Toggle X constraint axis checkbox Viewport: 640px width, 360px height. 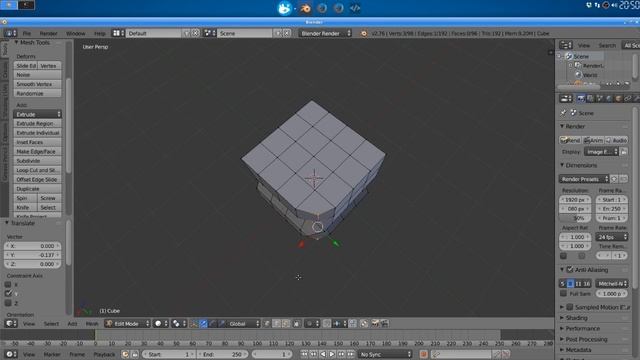pyautogui.click(x=8, y=284)
